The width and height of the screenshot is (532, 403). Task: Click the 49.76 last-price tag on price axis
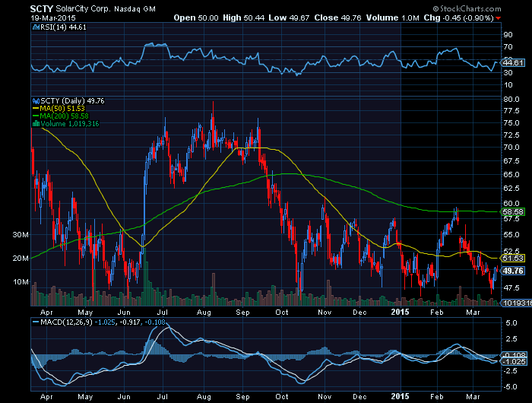(x=513, y=271)
